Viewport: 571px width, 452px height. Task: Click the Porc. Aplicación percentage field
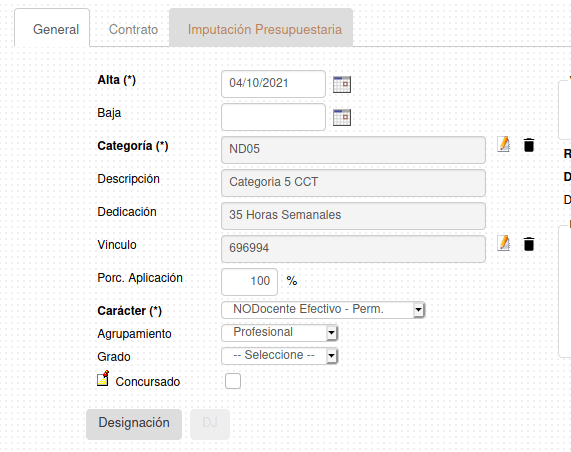[x=249, y=282]
